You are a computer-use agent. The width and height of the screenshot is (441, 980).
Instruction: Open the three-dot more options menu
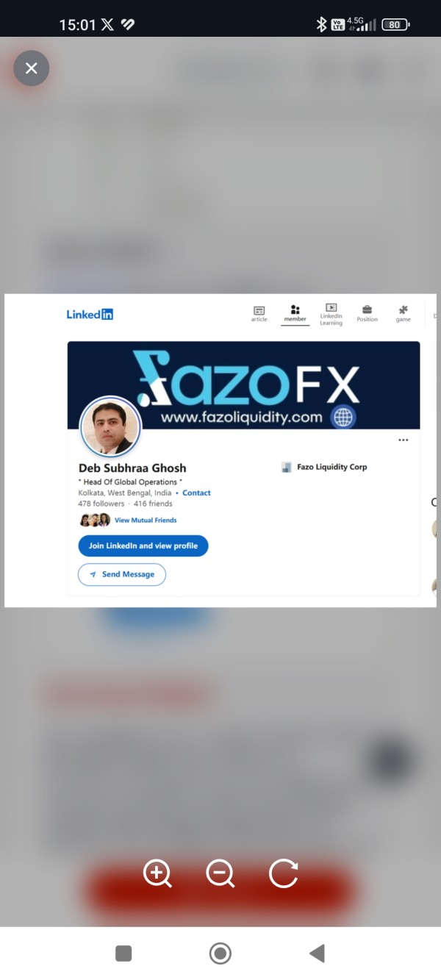click(403, 440)
